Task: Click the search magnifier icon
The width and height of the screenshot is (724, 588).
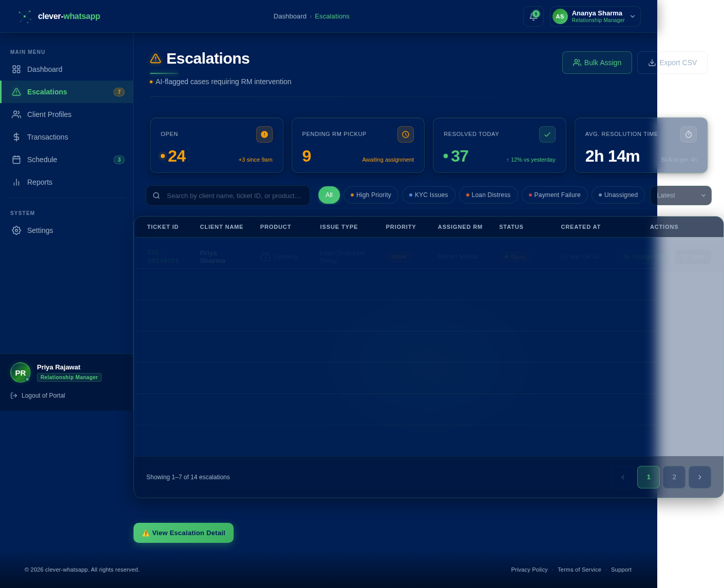Action: click(157, 195)
